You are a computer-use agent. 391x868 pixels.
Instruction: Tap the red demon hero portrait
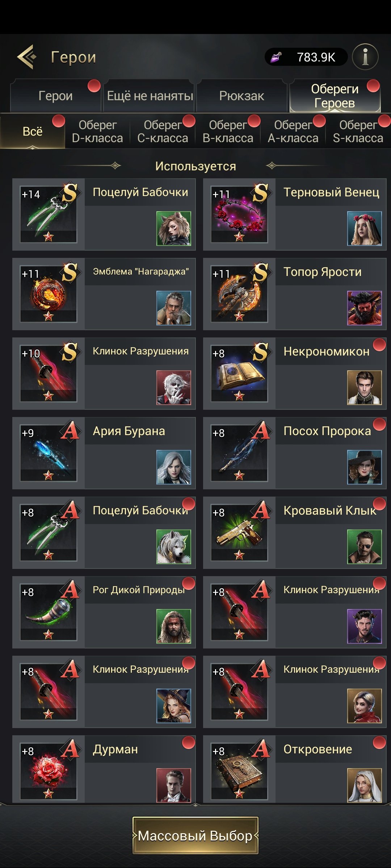[x=364, y=308]
